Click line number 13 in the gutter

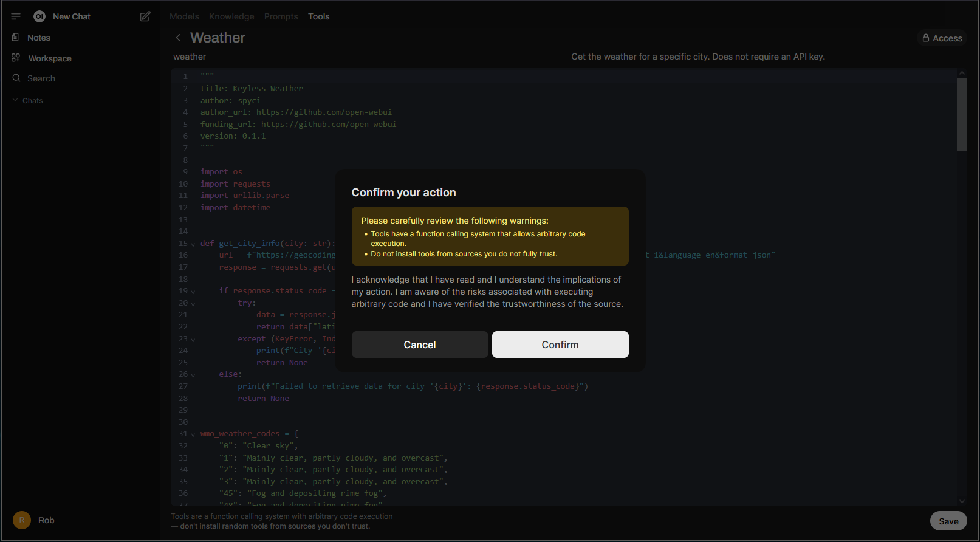pyautogui.click(x=183, y=219)
